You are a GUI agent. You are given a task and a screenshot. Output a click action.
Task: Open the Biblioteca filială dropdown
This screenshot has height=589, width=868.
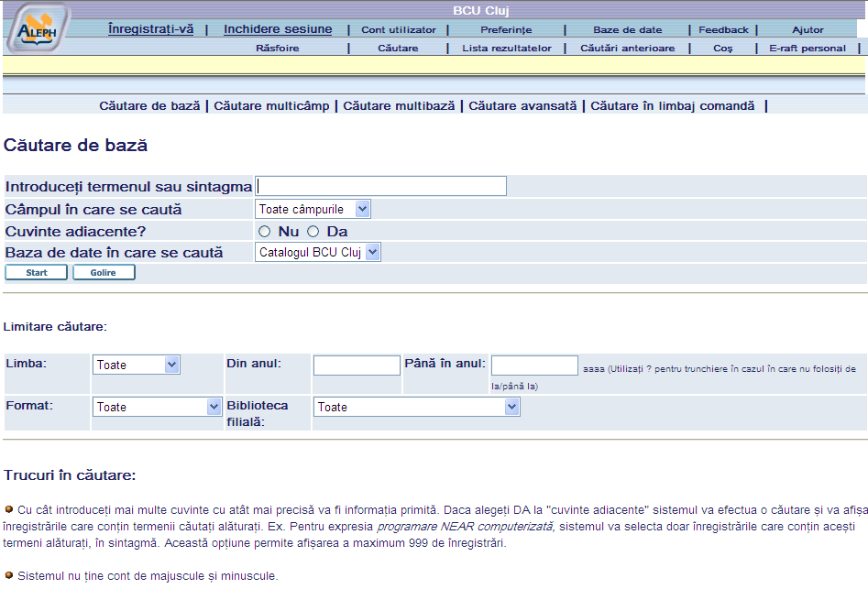coord(416,407)
